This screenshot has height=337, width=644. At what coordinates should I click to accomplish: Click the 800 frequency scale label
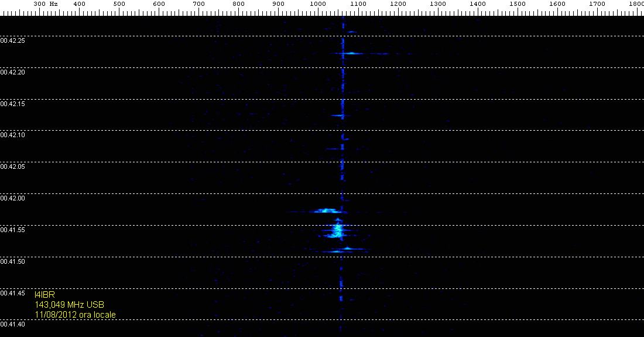tap(239, 4)
